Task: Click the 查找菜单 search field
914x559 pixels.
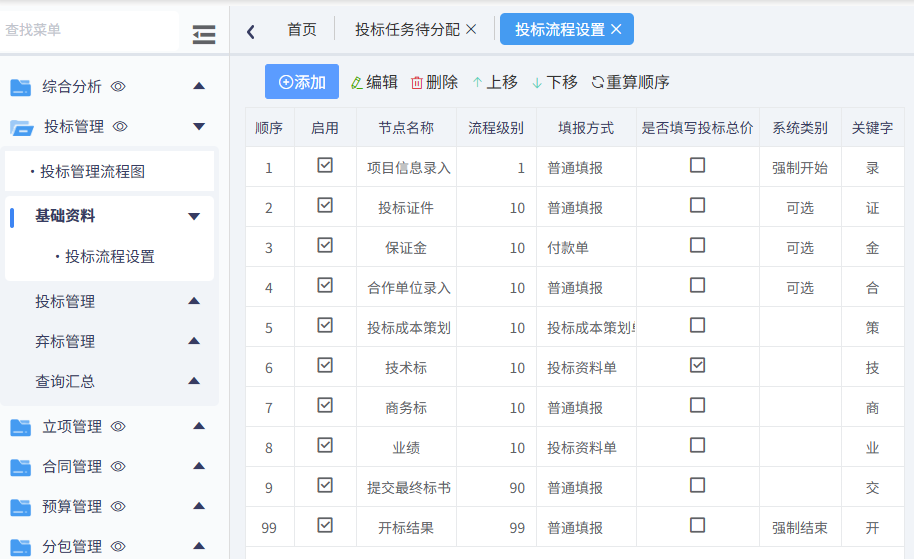Action: (x=90, y=30)
